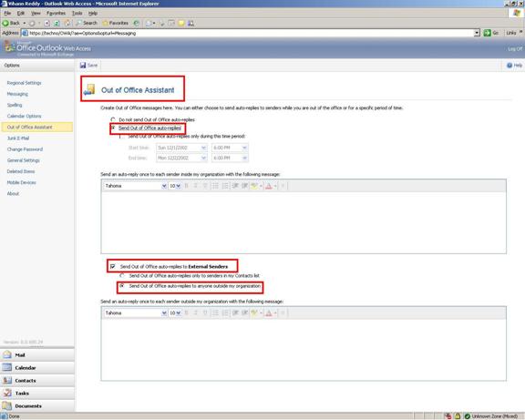525x420 pixels.
Task: Open Tasks from the navigation pane
Action: click(36, 394)
